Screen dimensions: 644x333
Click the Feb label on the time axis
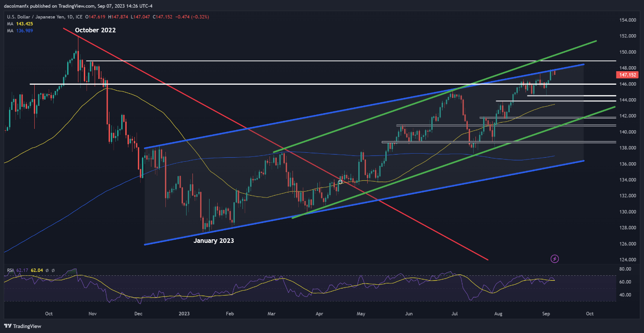(x=230, y=314)
